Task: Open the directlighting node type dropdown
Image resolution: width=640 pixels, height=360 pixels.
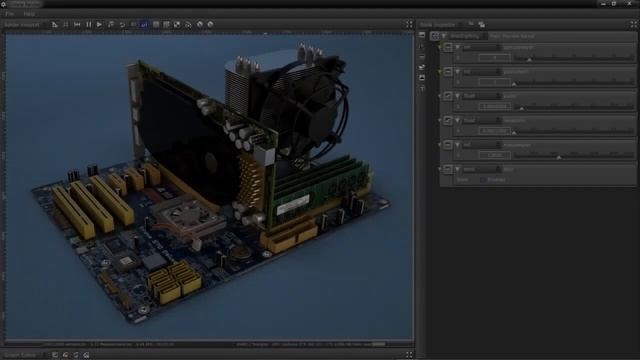Action: [468, 36]
